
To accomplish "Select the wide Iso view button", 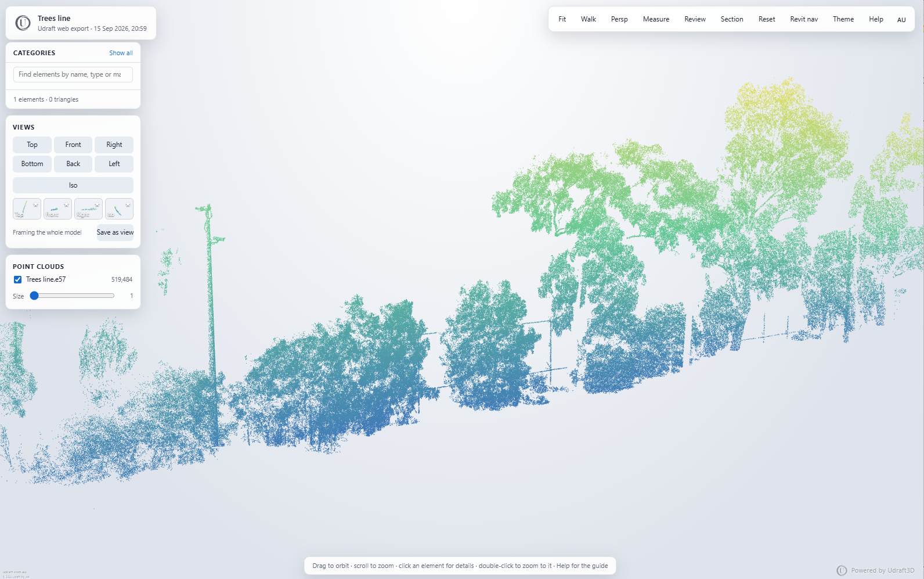I will 73,185.
